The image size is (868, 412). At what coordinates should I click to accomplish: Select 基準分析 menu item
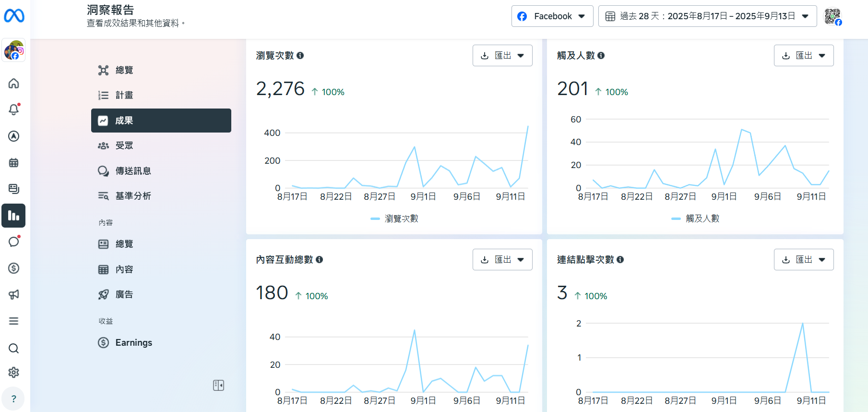point(133,196)
